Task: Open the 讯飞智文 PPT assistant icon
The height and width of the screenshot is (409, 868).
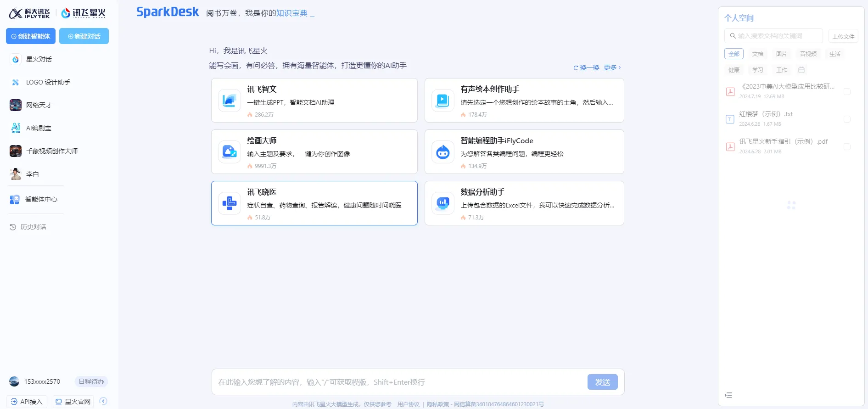Action: click(x=229, y=101)
